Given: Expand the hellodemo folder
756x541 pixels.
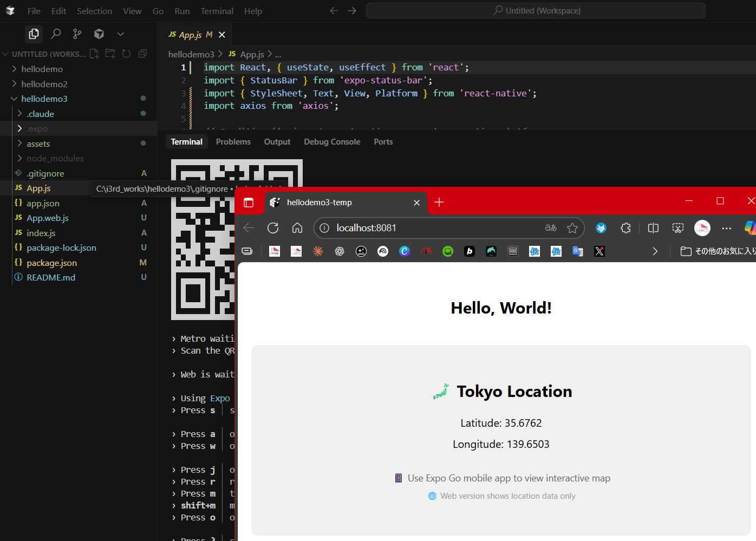Looking at the screenshot, I should pyautogui.click(x=42, y=69).
